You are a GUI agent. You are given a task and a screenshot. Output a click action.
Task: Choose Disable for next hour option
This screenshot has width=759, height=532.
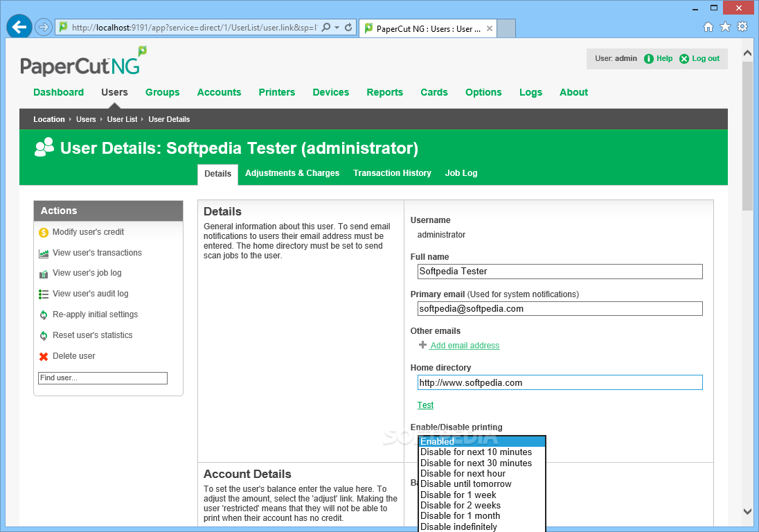coord(482,473)
